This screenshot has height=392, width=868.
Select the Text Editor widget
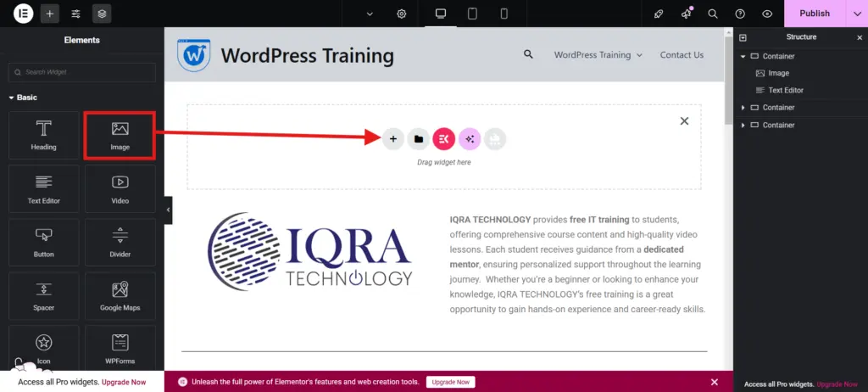pyautogui.click(x=44, y=188)
